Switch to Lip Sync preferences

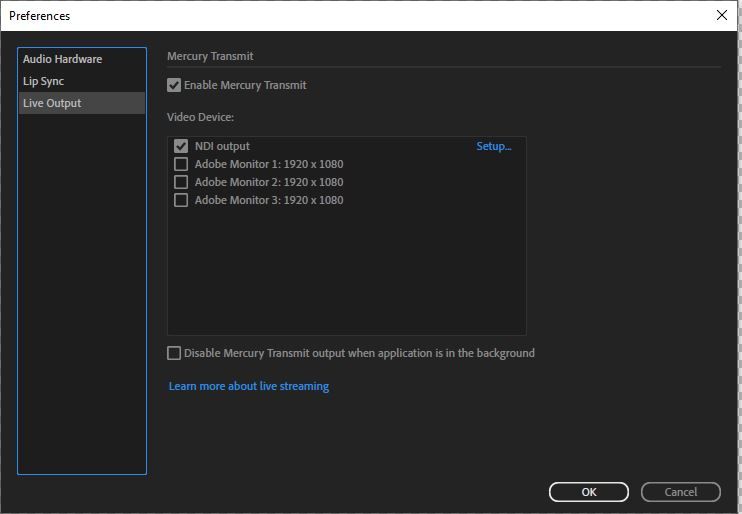[x=43, y=81]
